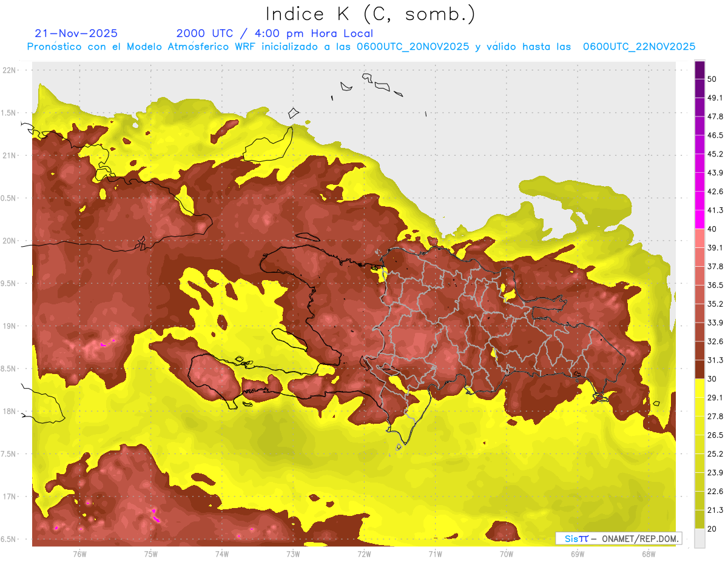Click the legend value '32.6'
Screen dimensions: 728x562
point(715,341)
